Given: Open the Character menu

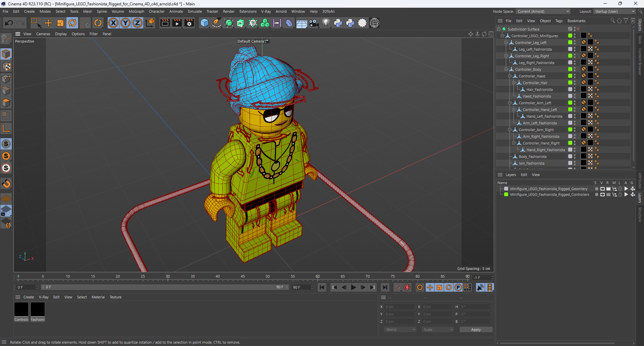Looking at the screenshot, I should tap(157, 11).
